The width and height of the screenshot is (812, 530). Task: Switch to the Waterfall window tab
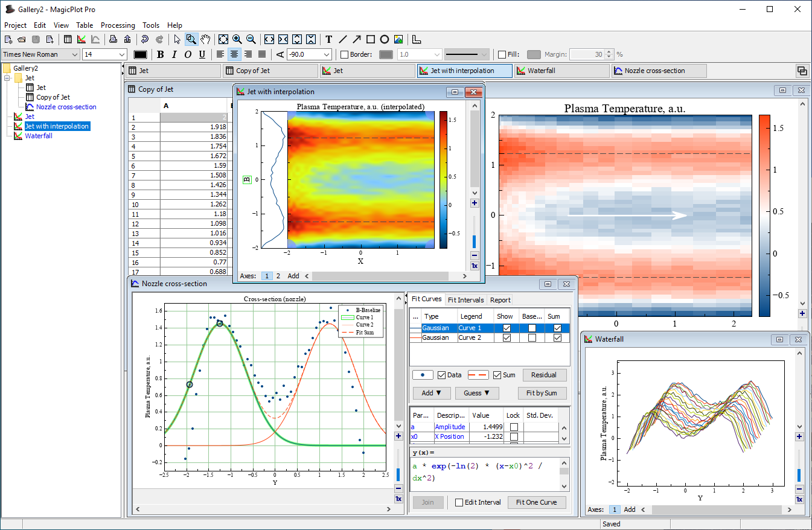(561, 71)
